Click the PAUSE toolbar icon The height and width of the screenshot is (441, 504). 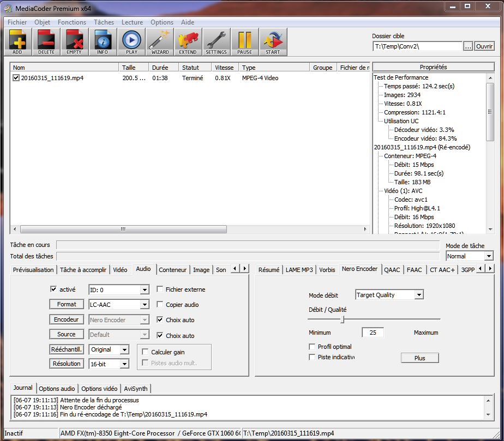click(244, 42)
